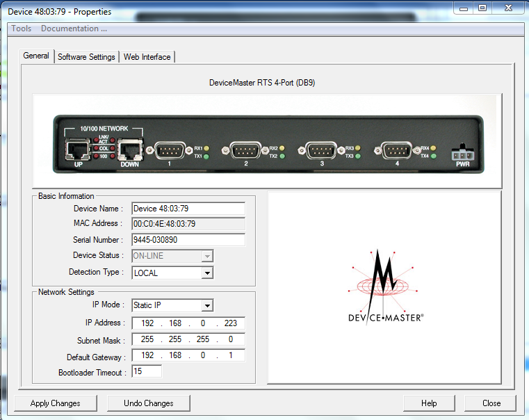The image size is (529, 420).
Task: Click the PWR connector on device image
Action: click(x=462, y=154)
